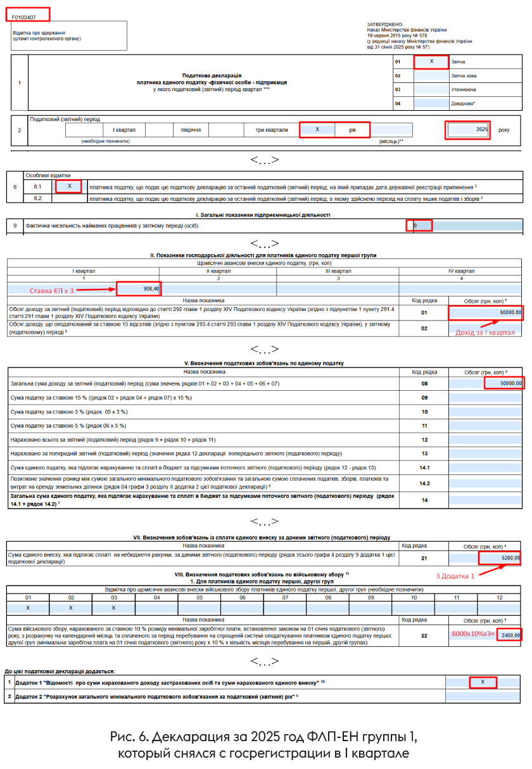Click the empty IV квартал advance payment field
The height and width of the screenshot is (769, 532).
[460, 289]
